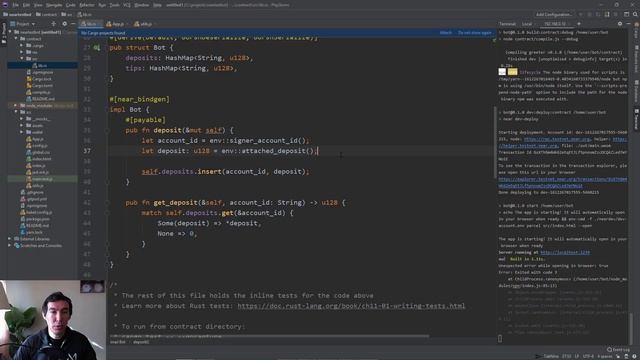Image resolution: width=640 pixels, height=360 pixels.
Task: Click Add Configuration button
Action: [553, 14]
